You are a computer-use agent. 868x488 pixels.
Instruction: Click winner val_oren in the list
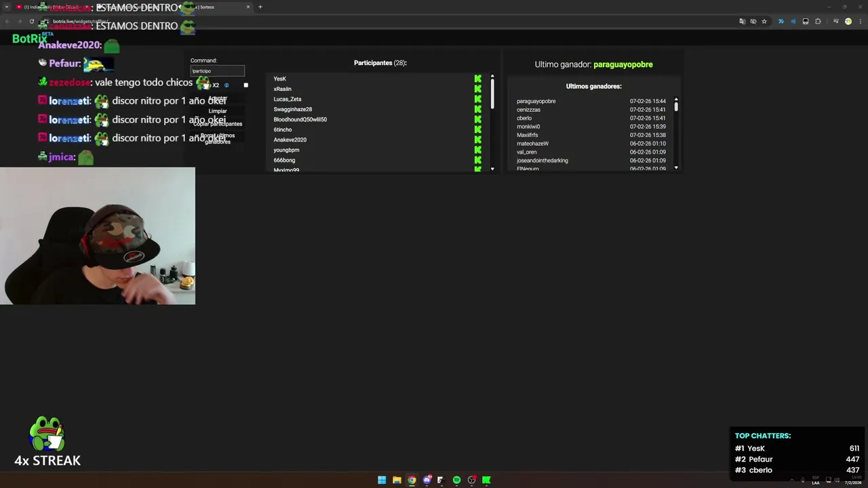(526, 152)
